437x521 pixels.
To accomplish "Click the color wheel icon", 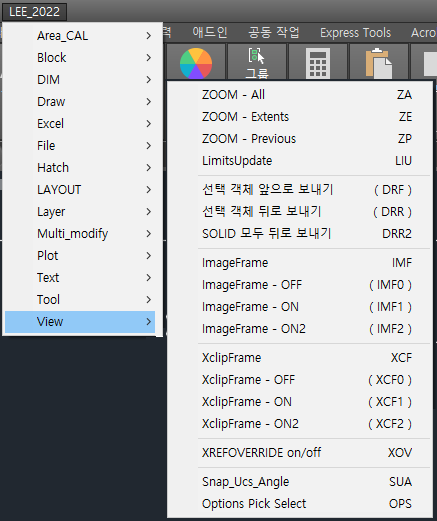I will 196,63.
